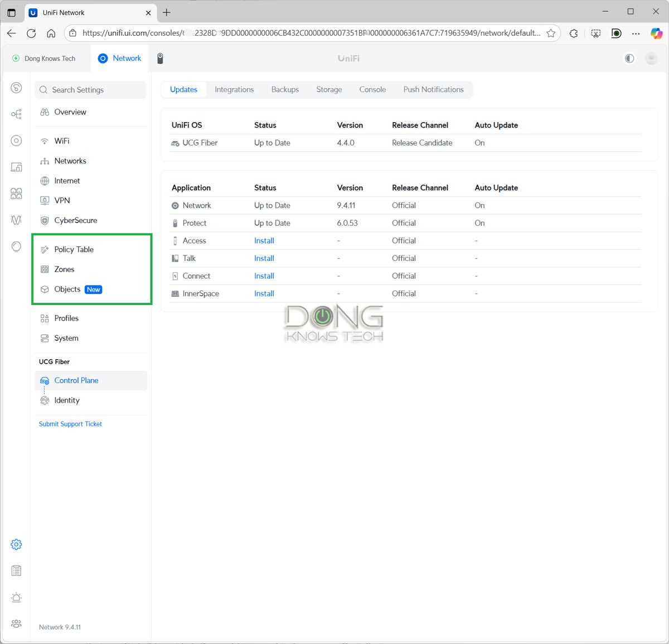View site information lock icon
The image size is (669, 644).
[72, 33]
